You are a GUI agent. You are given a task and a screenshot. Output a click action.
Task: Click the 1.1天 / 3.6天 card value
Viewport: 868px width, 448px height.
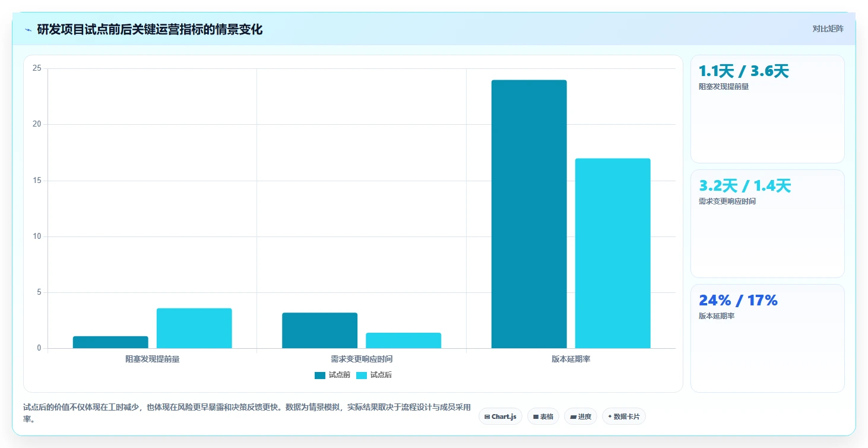pyautogui.click(x=743, y=71)
